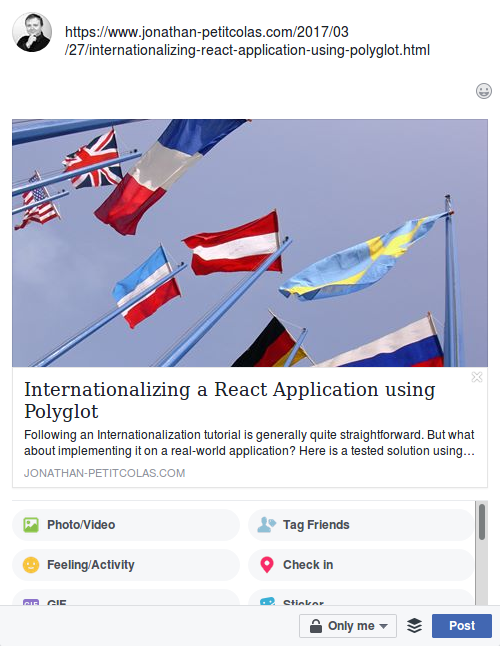The image size is (500, 646).
Task: Click the purple GIF icon
Action: (x=31, y=602)
